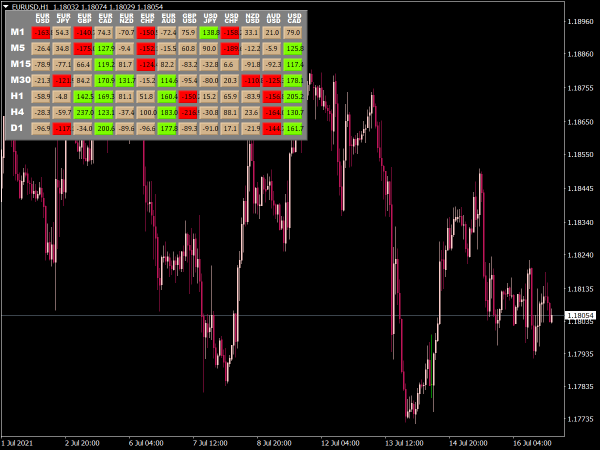
Task: Select the M15 timeframe row label
Action: pos(20,64)
